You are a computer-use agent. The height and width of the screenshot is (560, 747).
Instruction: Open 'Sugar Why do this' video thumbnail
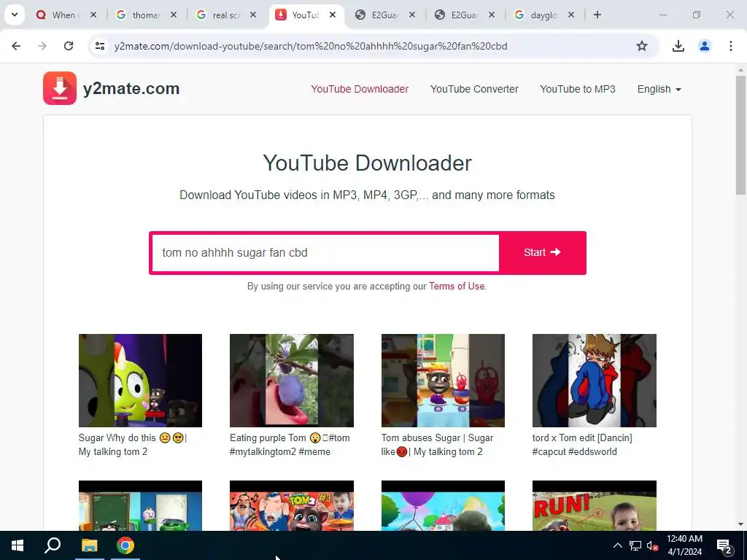tap(140, 381)
